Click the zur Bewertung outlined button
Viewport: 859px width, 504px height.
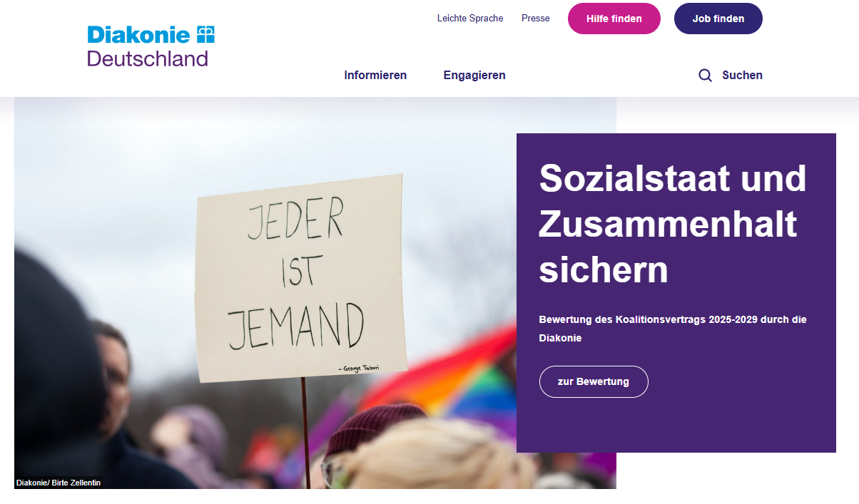pyautogui.click(x=594, y=381)
